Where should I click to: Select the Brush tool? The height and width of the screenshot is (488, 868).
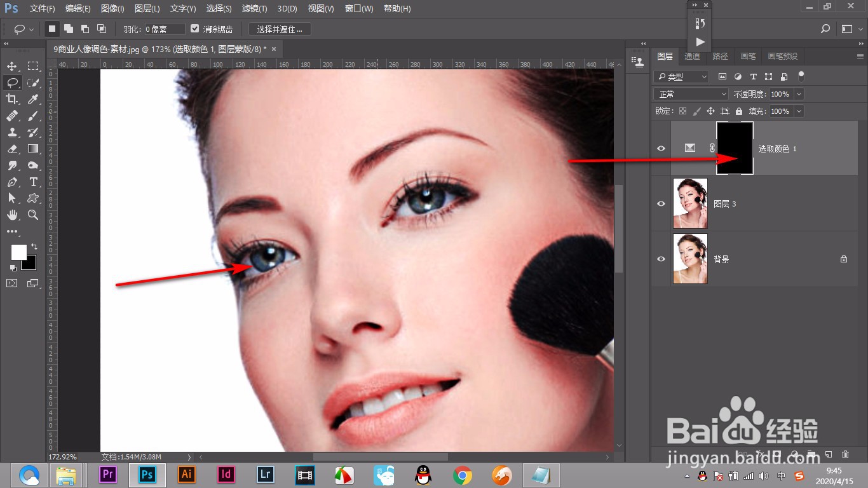[x=33, y=116]
